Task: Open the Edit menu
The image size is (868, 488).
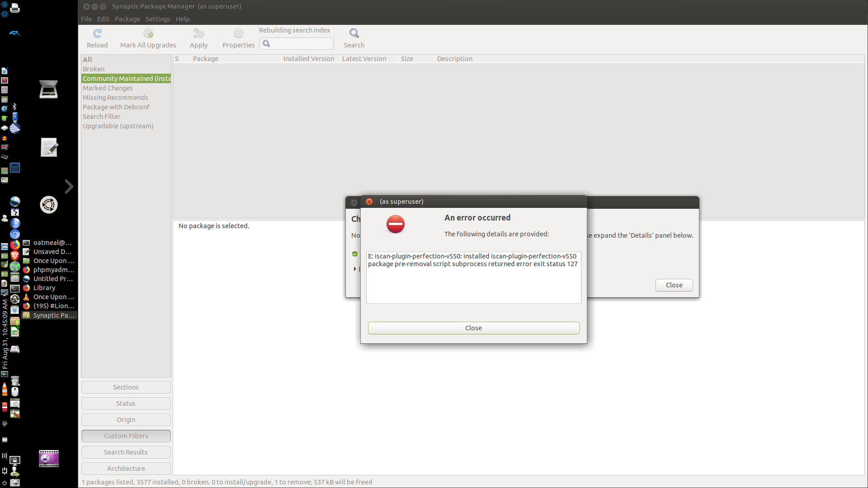Action: [103, 19]
